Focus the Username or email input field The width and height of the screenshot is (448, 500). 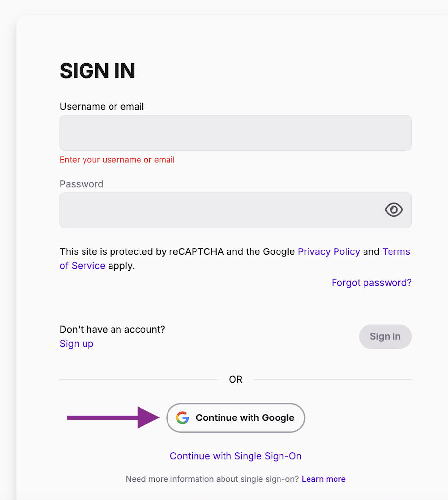point(235,133)
